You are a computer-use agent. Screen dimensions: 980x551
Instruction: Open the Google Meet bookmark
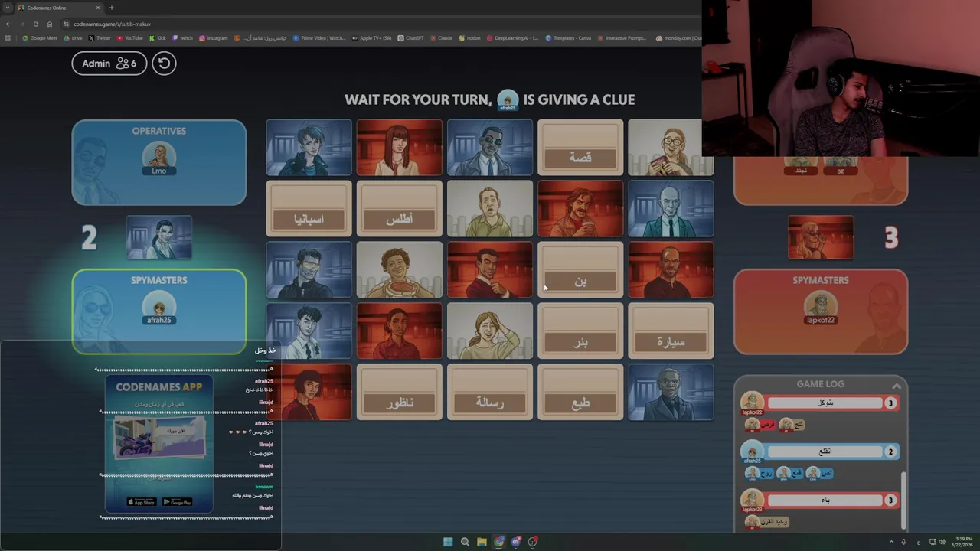40,38
